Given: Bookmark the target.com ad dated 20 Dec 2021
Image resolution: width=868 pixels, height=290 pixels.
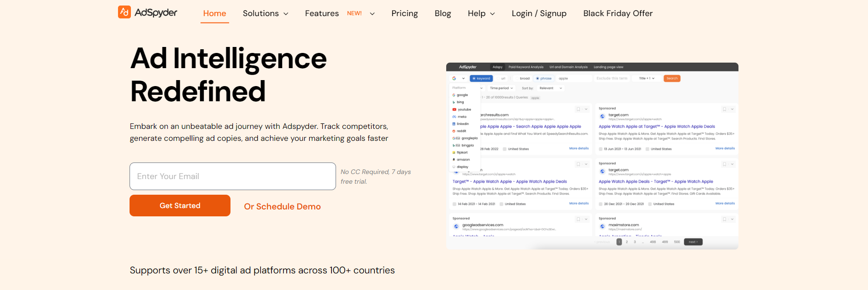Looking at the screenshot, I should point(725,164).
